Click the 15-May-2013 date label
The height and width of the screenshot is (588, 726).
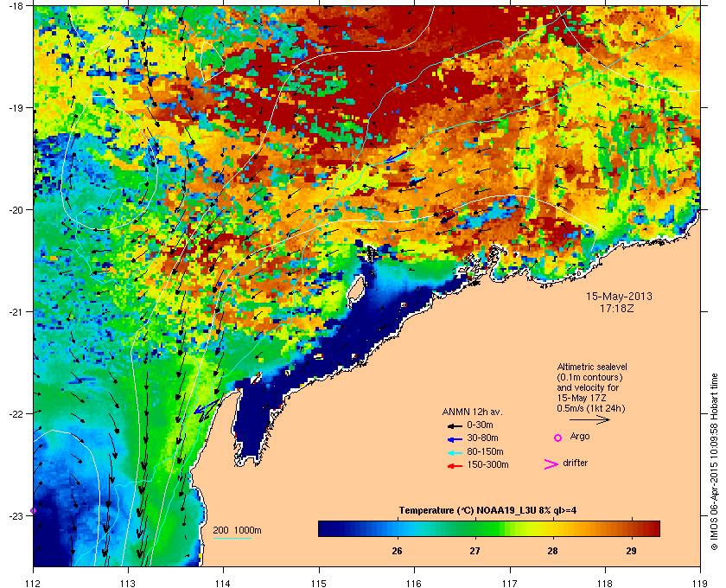click(x=619, y=296)
